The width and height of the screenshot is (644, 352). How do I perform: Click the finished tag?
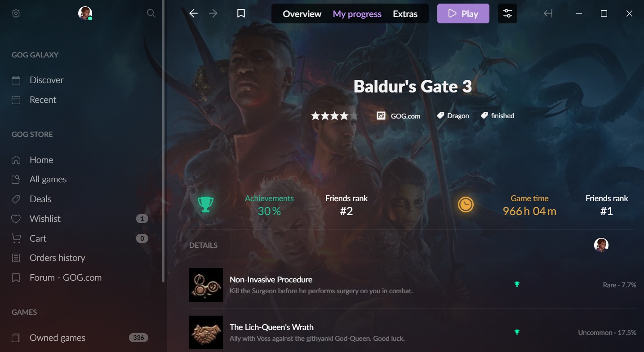(497, 116)
